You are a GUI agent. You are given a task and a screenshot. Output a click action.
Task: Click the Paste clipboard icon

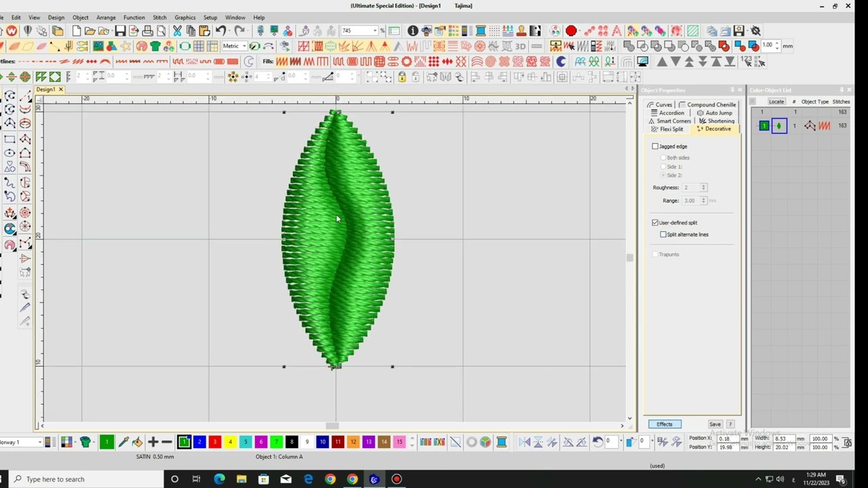204,31
